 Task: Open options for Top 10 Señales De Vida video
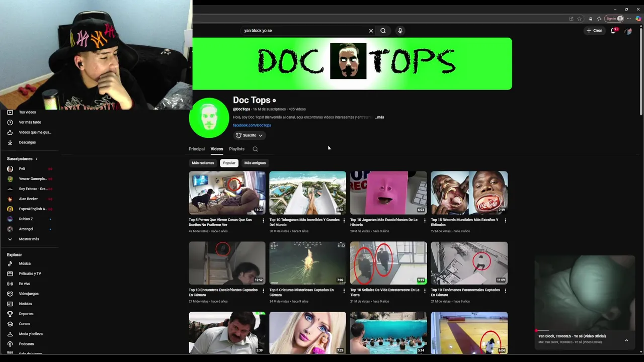425,291
